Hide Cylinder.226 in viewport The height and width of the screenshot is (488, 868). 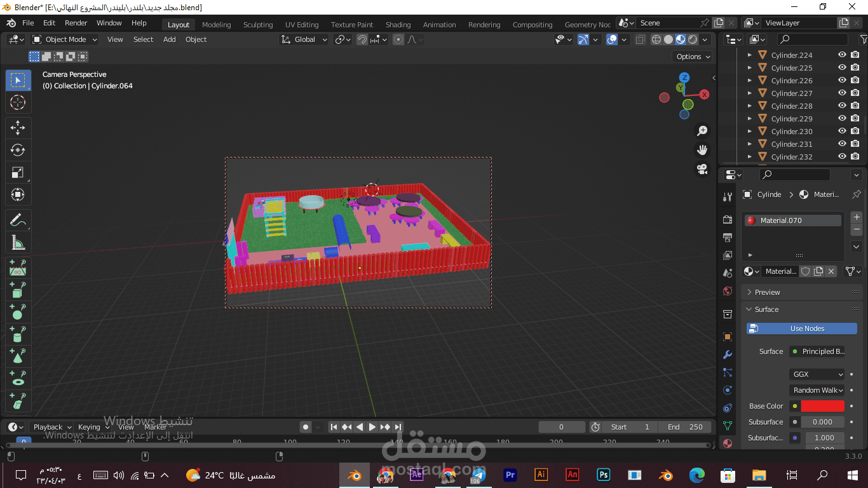click(x=842, y=81)
